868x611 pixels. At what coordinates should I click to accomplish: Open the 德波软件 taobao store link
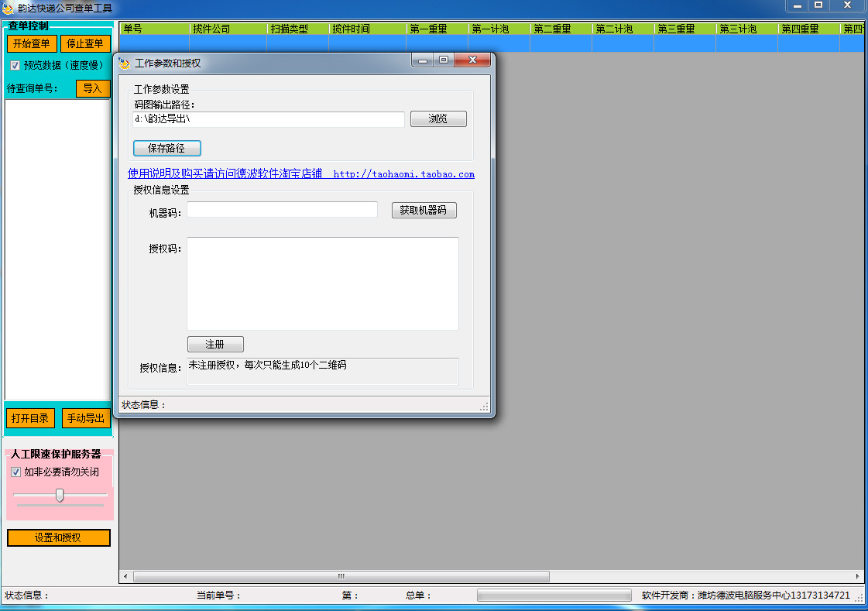300,174
